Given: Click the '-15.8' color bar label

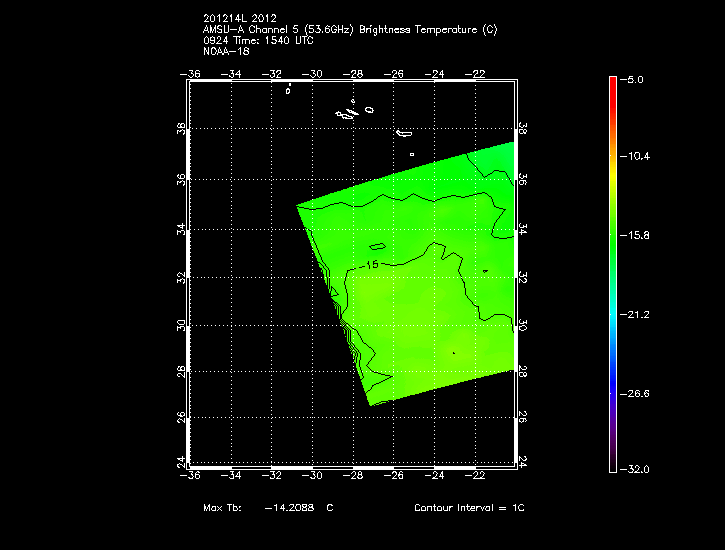Looking at the screenshot, I should tap(638, 236).
